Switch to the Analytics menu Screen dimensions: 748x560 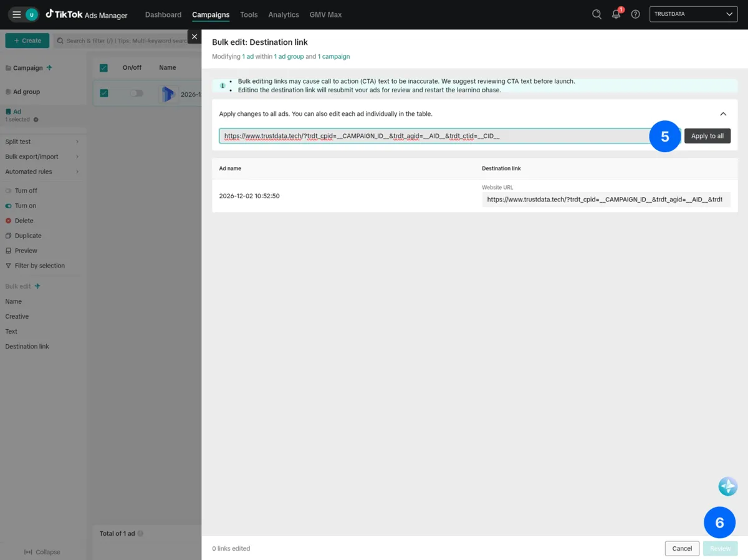pyautogui.click(x=284, y=14)
